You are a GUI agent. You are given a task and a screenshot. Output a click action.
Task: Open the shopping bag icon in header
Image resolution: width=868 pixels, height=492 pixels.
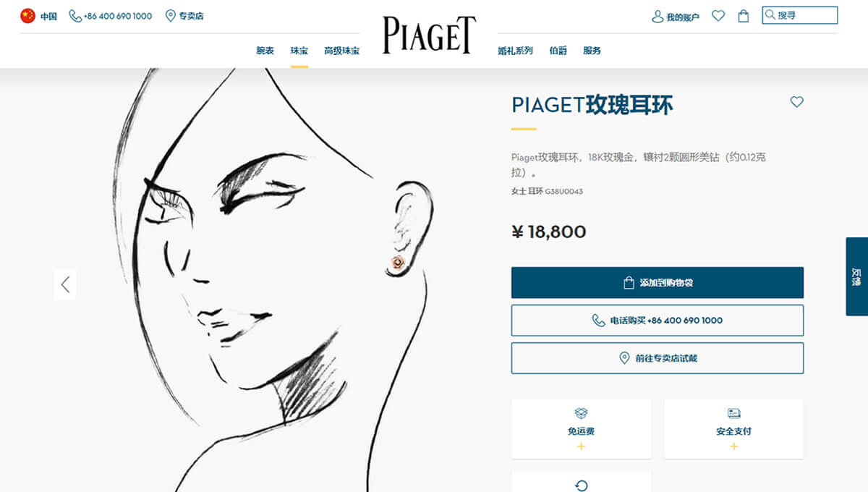coord(743,16)
